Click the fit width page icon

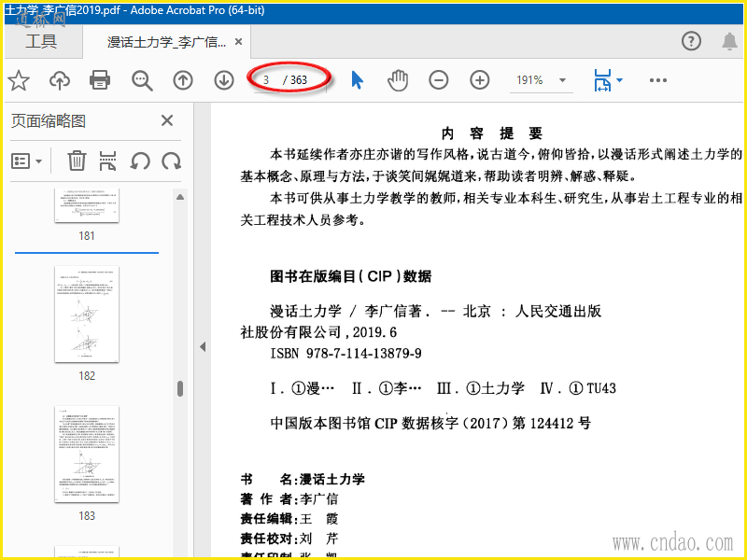[x=602, y=80]
